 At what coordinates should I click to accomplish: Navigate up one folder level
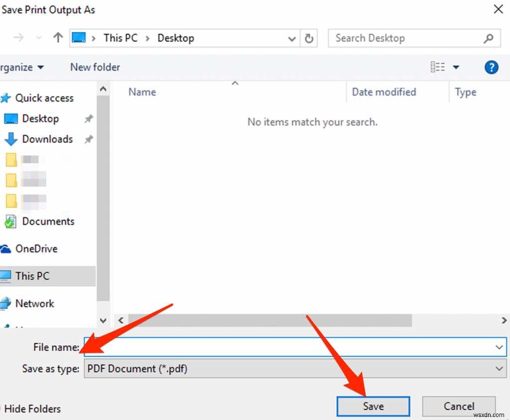tap(57, 37)
